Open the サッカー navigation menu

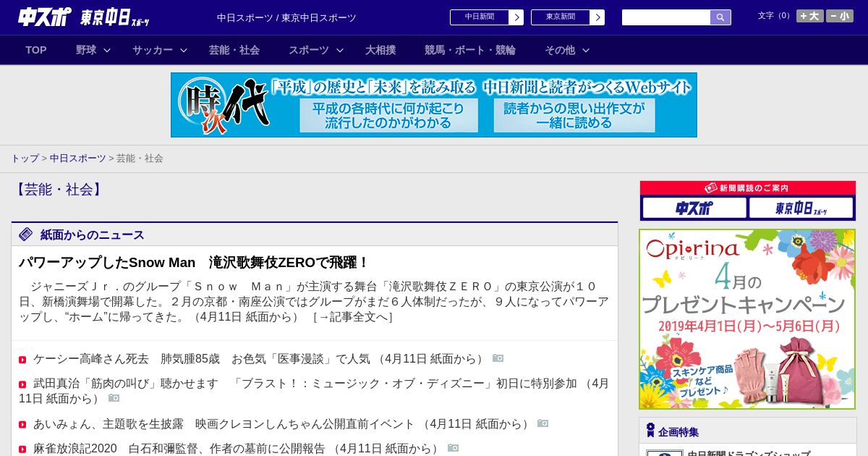pyautogui.click(x=153, y=50)
